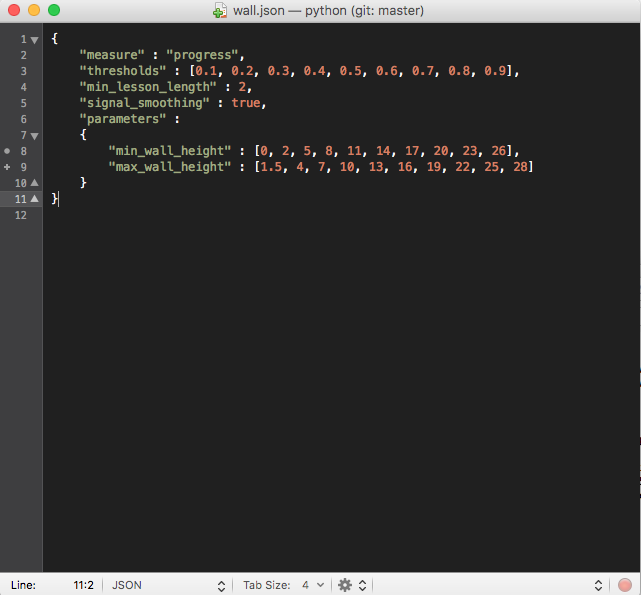Image resolution: width=641 pixels, height=595 pixels.
Task: Click line number 3 in gutter
Action: (x=24, y=71)
